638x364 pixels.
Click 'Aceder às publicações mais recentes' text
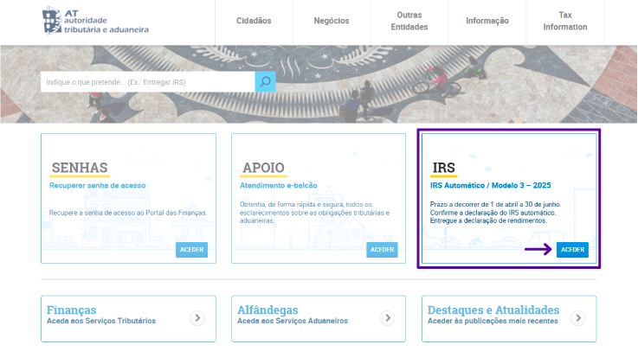[493, 321]
